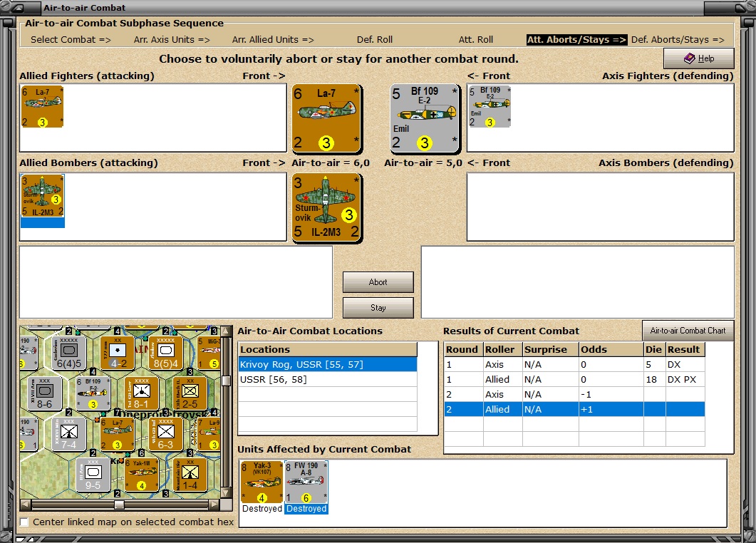Viewport: 756px width, 543px height.
Task: Click the Select Combat => subphase step
Action: [x=71, y=39]
